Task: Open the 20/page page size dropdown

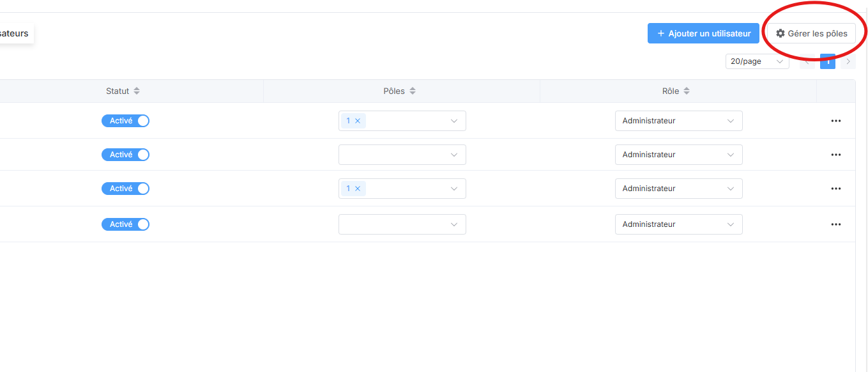Action: point(757,61)
